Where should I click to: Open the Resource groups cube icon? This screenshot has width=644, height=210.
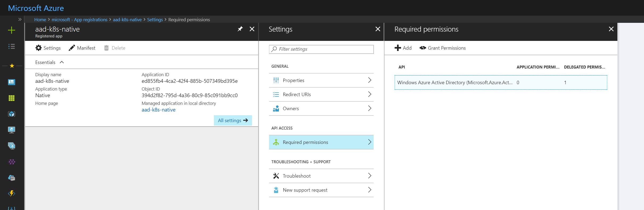(x=11, y=114)
